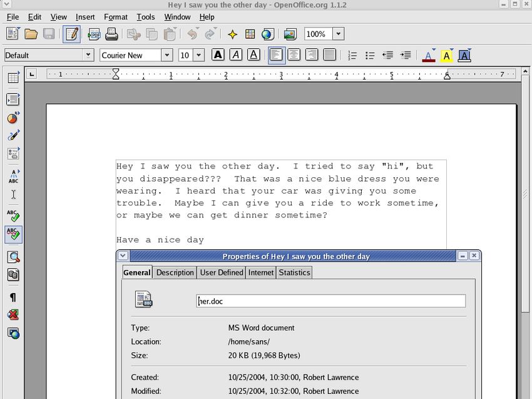Open the Window menu

177,17
